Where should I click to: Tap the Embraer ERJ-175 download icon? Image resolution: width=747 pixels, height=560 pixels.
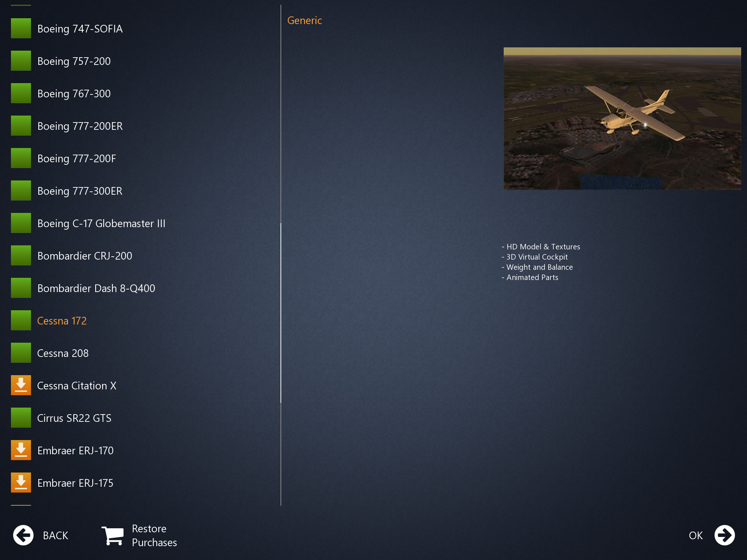[x=21, y=483]
